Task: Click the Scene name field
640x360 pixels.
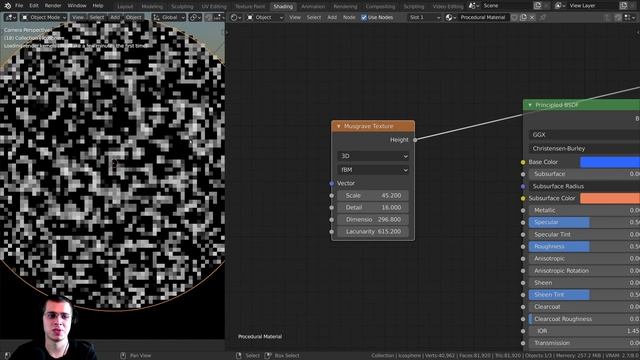Action: click(506, 6)
